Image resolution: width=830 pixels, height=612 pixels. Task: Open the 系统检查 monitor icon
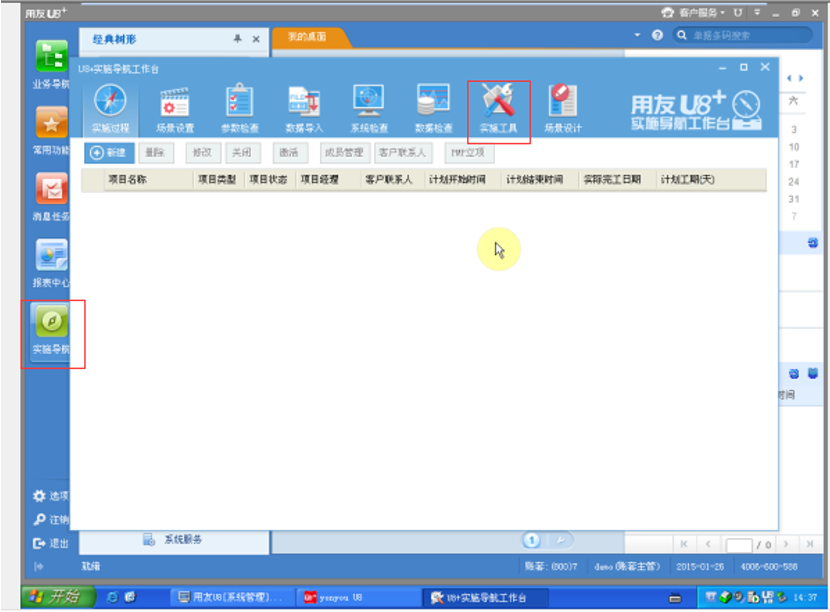tap(369, 109)
